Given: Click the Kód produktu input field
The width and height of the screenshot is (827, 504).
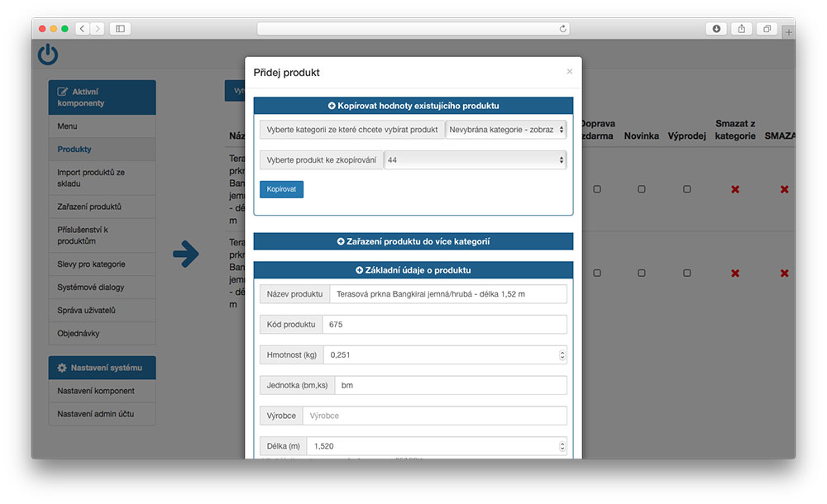Looking at the screenshot, I should point(444,325).
